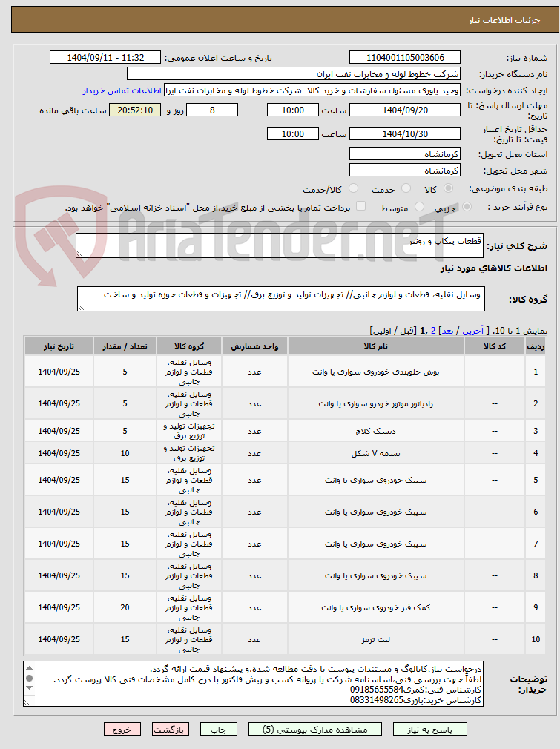Click the گروه کالا column header
Viewport: 560px width, 749px height.
pos(188,346)
